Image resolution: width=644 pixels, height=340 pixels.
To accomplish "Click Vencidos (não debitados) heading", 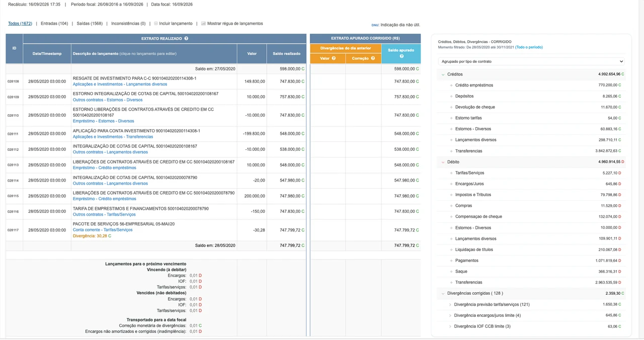I will 162,293.
